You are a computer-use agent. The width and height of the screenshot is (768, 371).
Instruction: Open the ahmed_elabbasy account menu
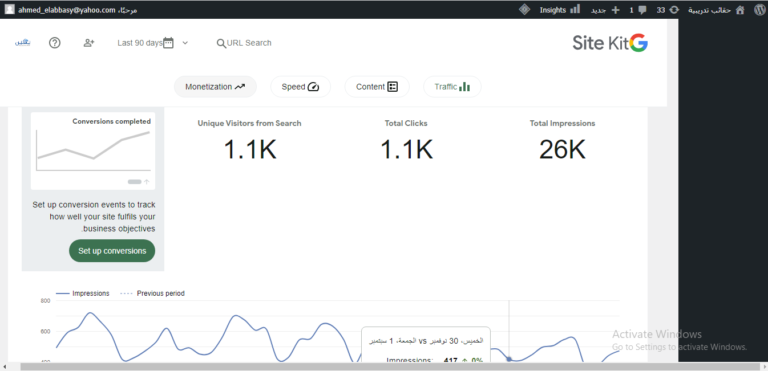point(71,10)
